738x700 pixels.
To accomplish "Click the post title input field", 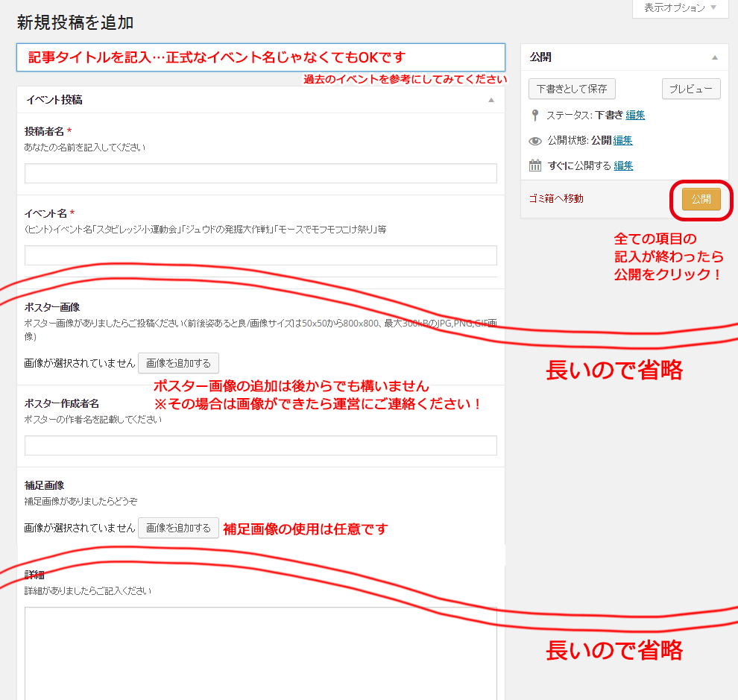I will pos(261,57).
